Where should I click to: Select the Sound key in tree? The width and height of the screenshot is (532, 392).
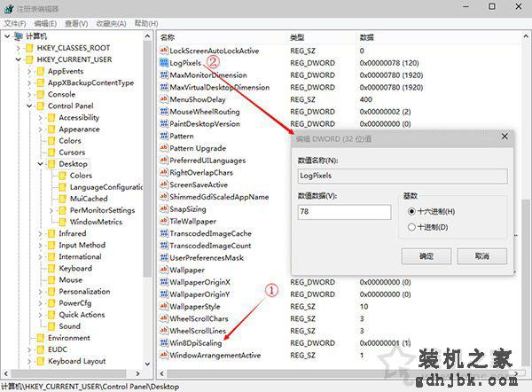click(x=69, y=326)
